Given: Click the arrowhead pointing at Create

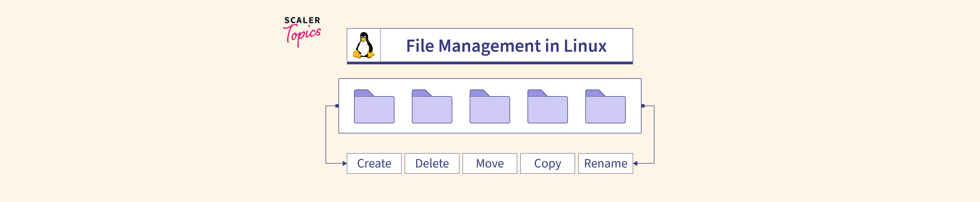Looking at the screenshot, I should pyautogui.click(x=344, y=164).
